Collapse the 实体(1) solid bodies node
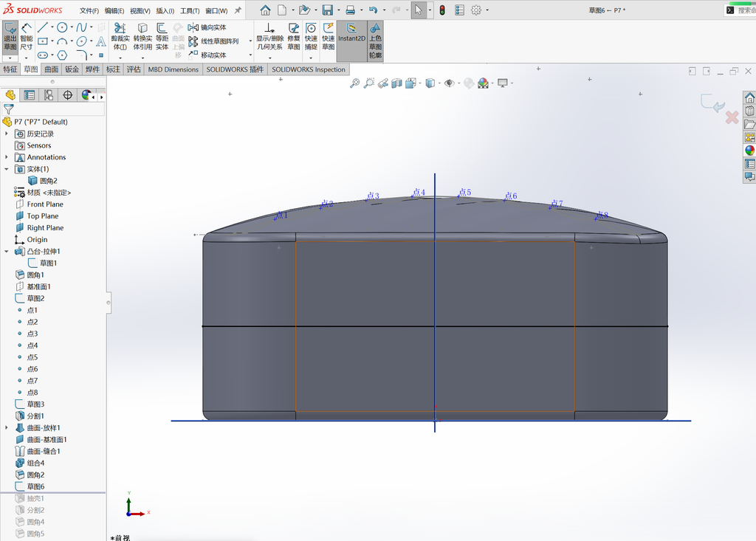 [6, 169]
